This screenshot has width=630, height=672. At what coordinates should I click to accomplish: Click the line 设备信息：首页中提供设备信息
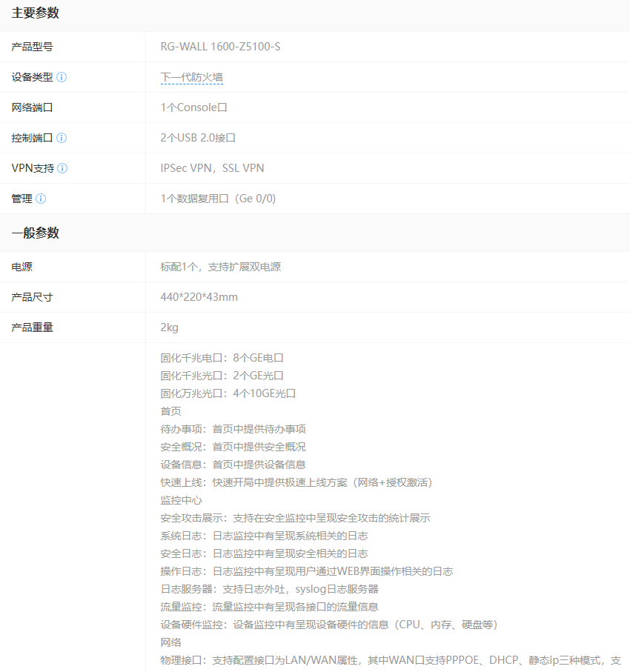pos(233,465)
